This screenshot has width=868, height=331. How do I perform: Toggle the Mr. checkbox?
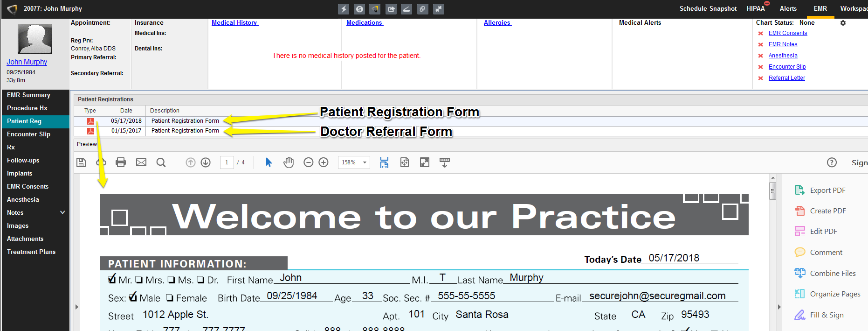pyautogui.click(x=112, y=279)
